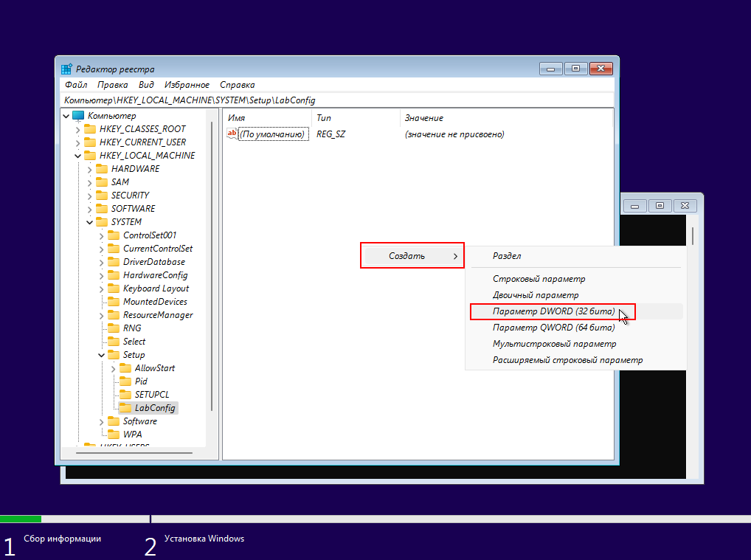Click the Registry Editor title bar icon
This screenshot has height=560, width=751.
pyautogui.click(x=67, y=69)
